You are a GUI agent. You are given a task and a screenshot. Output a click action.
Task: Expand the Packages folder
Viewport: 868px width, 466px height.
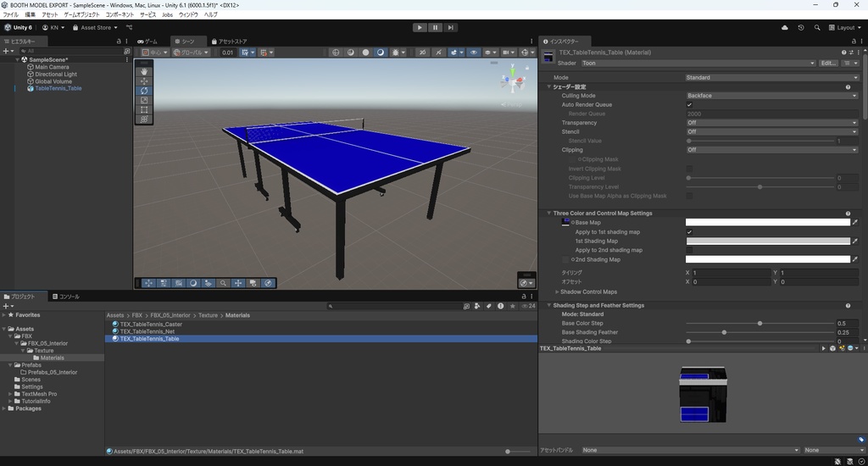(x=4, y=408)
